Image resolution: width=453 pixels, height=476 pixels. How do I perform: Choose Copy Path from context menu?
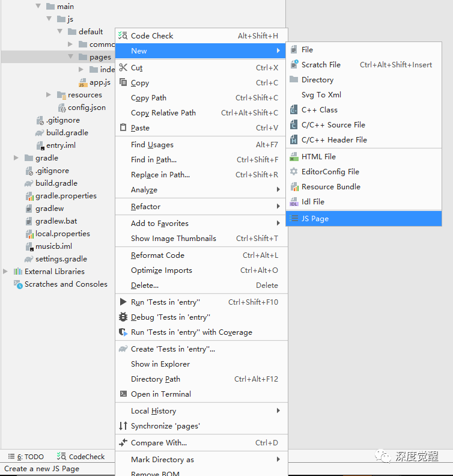(201, 98)
